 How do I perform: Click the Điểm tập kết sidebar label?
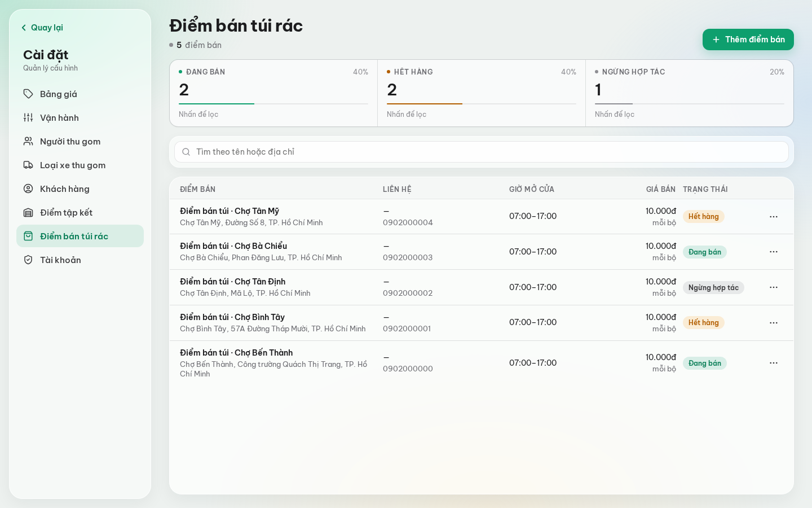66,213
